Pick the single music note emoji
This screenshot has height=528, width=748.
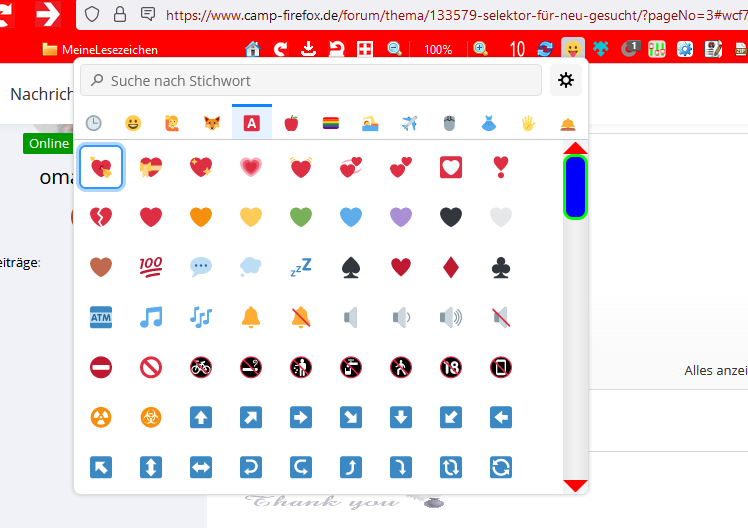coord(151,317)
